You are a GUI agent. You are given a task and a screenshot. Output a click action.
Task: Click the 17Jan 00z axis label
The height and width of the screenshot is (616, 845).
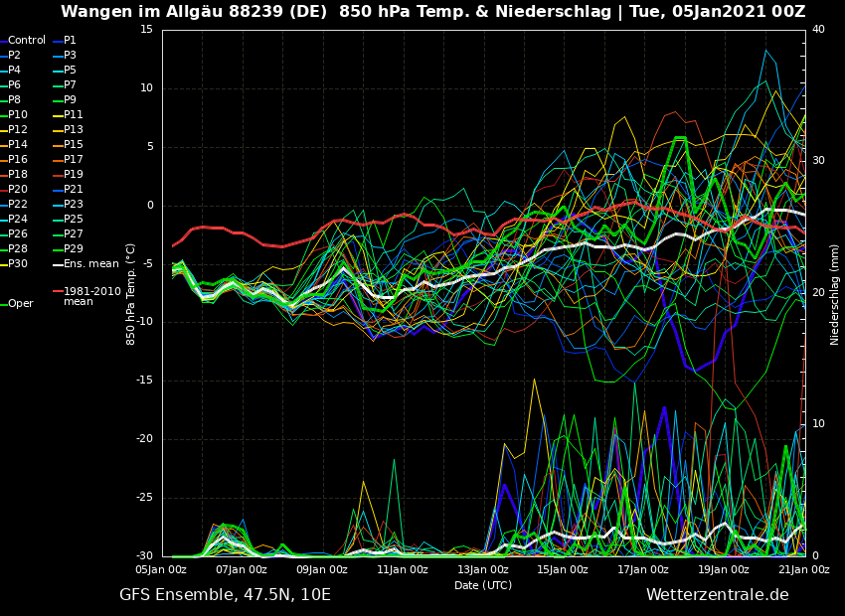[643, 570]
